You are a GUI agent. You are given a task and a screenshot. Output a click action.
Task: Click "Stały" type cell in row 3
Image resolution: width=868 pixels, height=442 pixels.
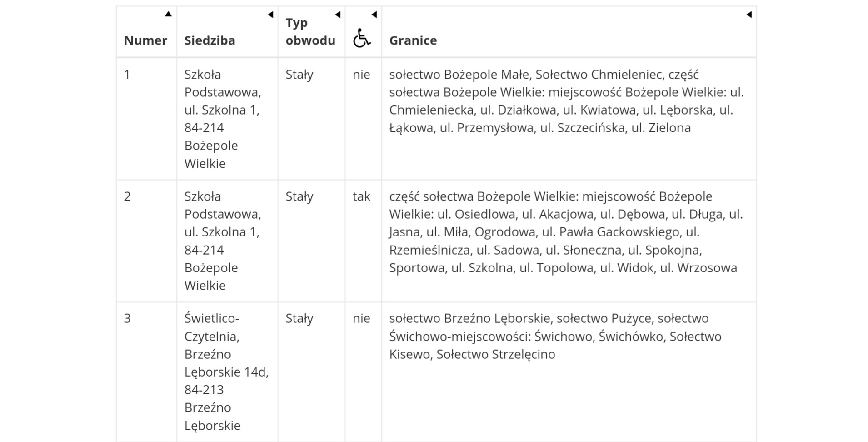pyautogui.click(x=299, y=318)
